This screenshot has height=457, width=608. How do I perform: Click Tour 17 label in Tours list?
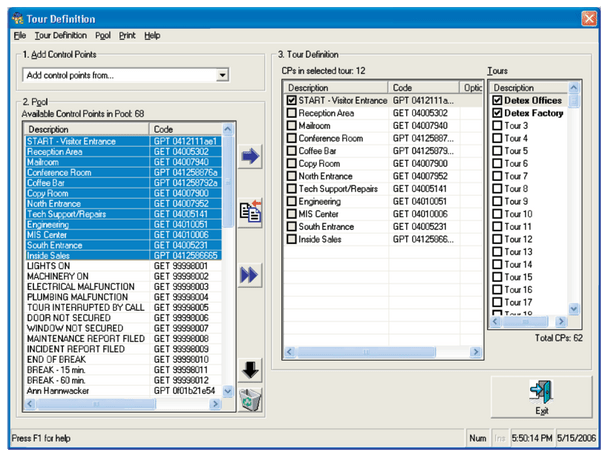518,302
